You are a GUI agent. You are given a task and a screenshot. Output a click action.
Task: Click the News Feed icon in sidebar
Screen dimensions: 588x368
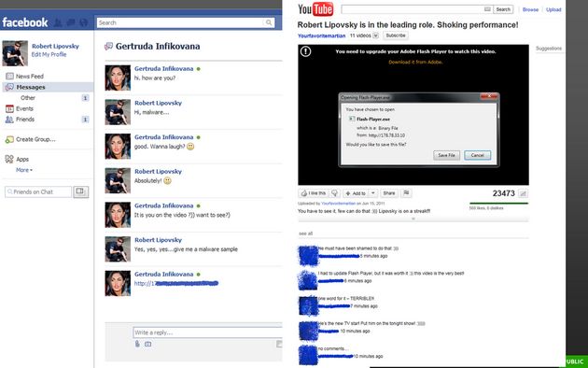[x=9, y=77]
